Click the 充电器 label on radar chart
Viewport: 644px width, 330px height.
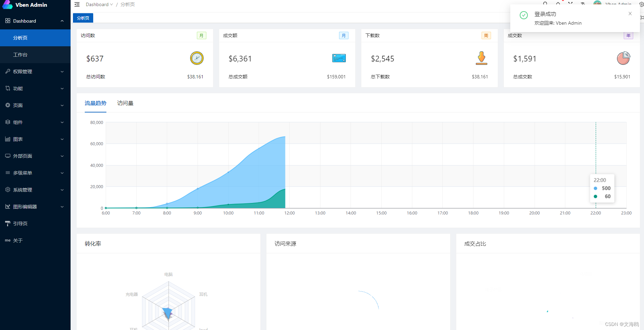[132, 294]
